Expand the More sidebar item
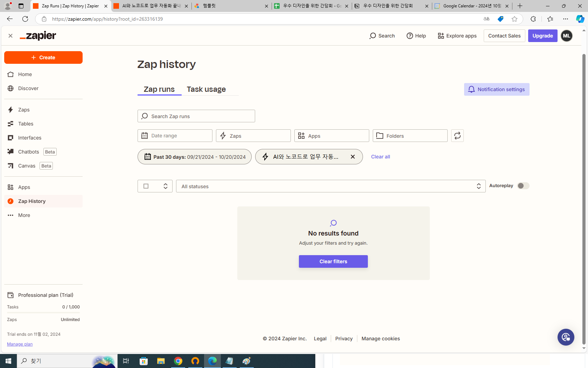Viewport: 588px width, 368px height. (x=43, y=215)
